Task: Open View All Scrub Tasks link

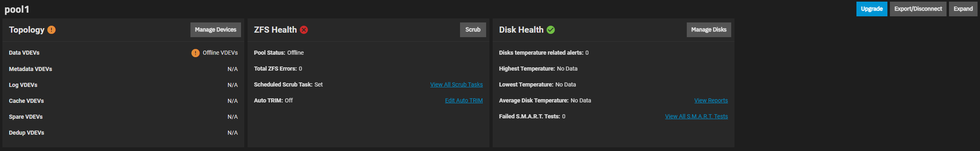Action: (456, 84)
